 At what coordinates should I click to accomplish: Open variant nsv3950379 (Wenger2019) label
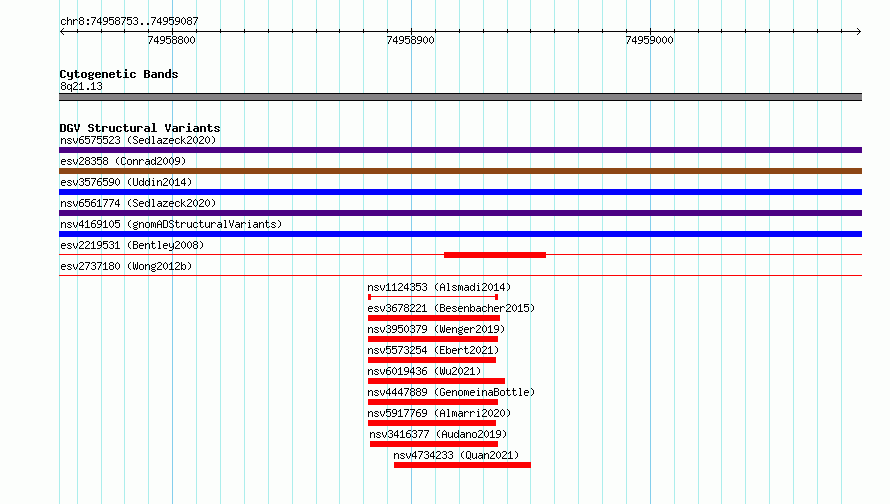(436, 329)
